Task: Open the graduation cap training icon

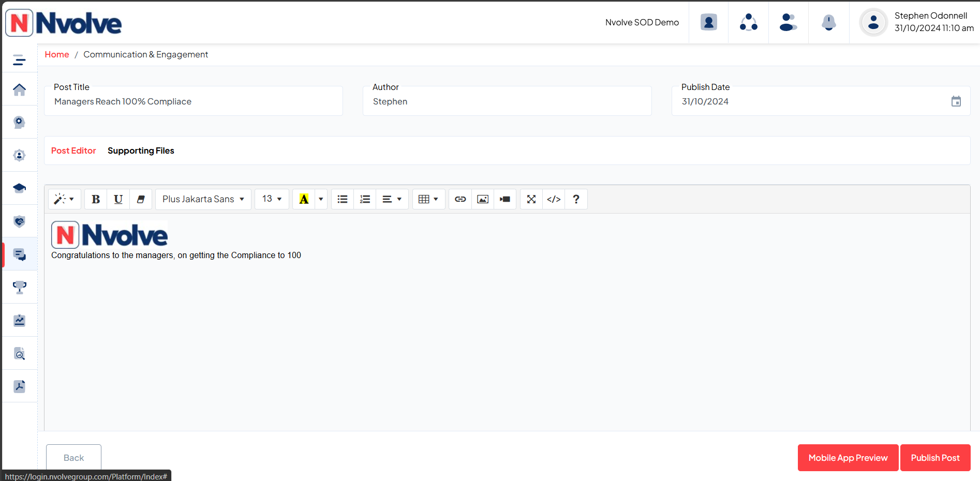Action: tap(19, 188)
